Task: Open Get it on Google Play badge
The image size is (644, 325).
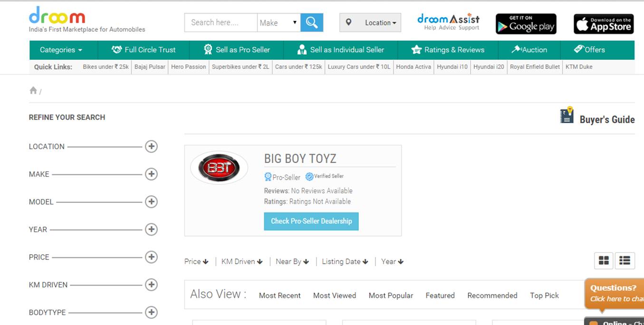Action: click(x=526, y=24)
